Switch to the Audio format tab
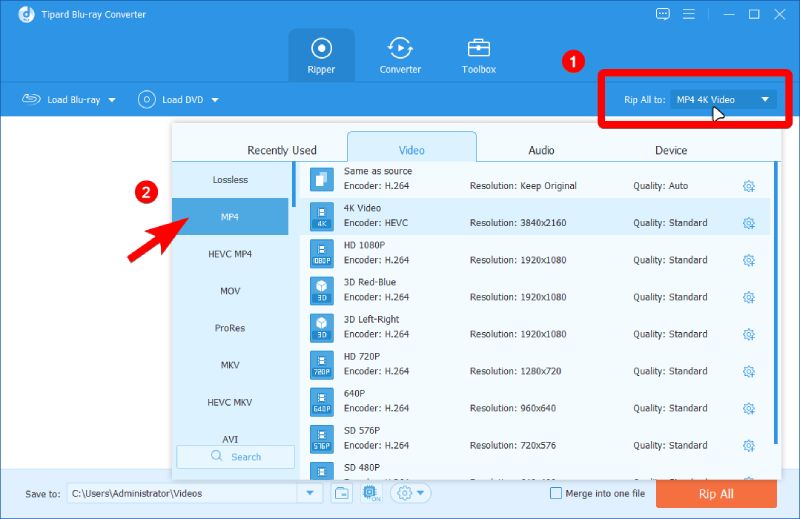Image resolution: width=800 pixels, height=519 pixels. point(541,150)
